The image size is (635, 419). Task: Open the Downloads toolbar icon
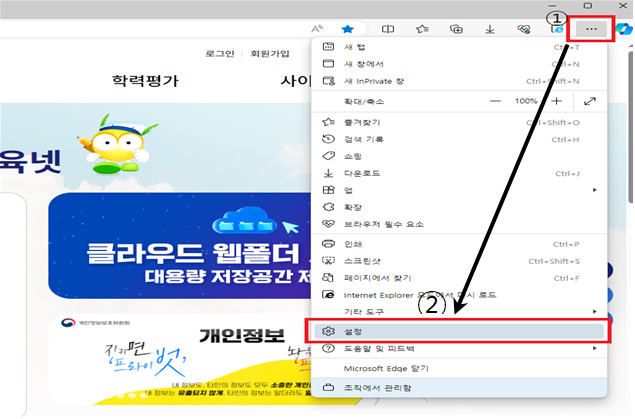click(490, 29)
